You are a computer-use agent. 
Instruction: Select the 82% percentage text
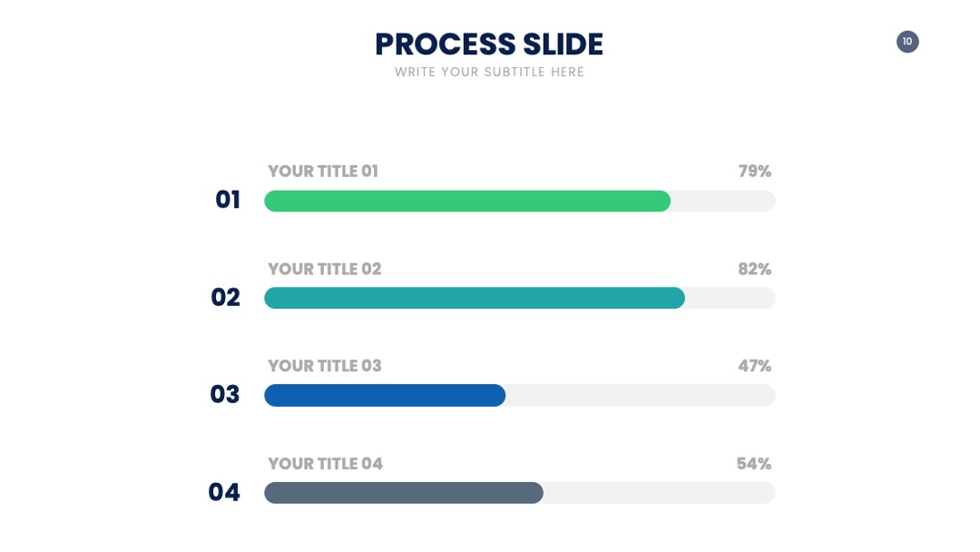coord(754,269)
